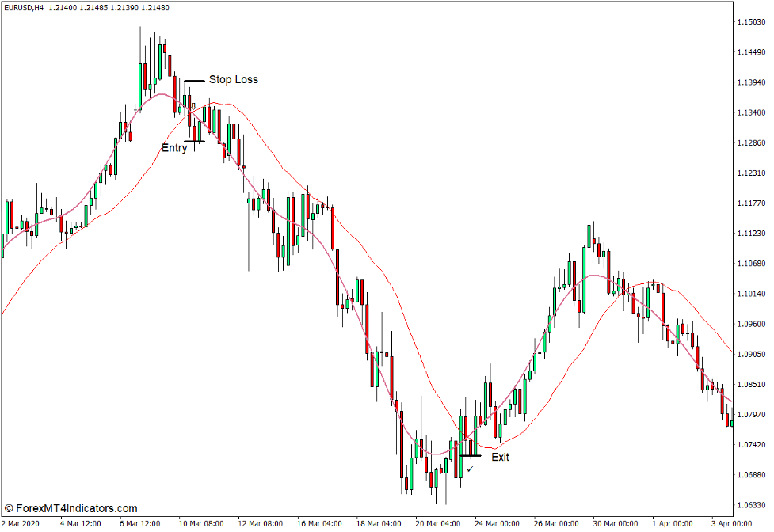Click the EURUSD,H4 title bar label
Screen dimensions: 774x532
24,8
